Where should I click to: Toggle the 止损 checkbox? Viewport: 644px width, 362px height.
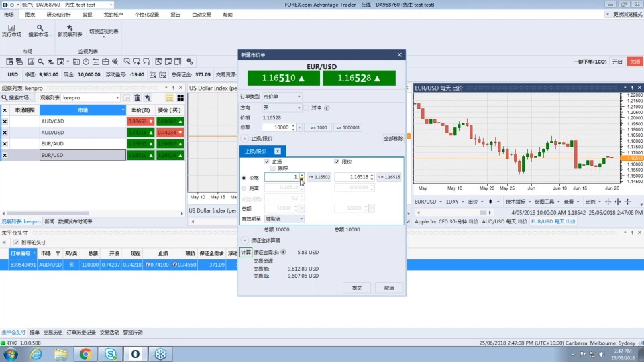click(267, 162)
